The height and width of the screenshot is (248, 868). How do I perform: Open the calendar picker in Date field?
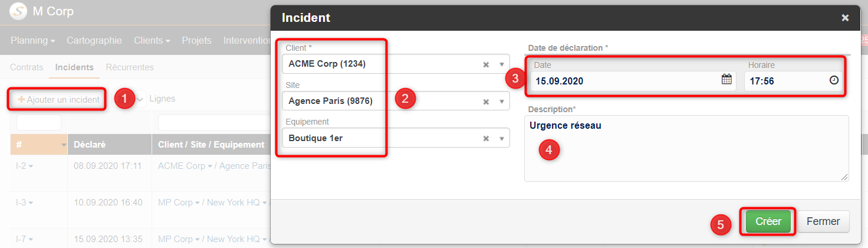[x=726, y=80]
